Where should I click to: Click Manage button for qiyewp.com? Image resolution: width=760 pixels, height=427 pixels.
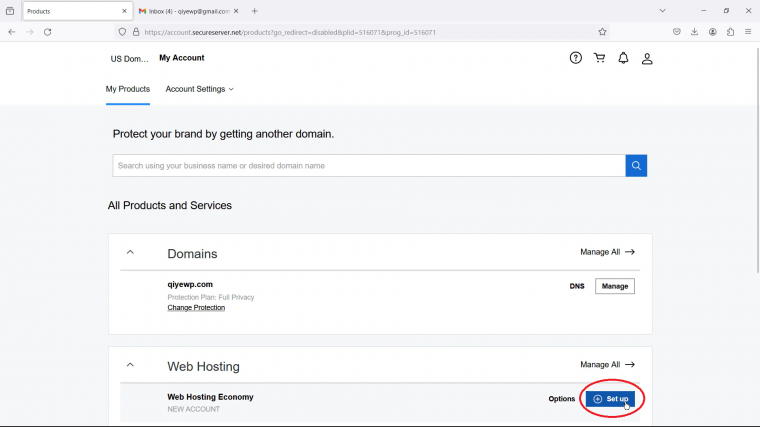click(615, 286)
